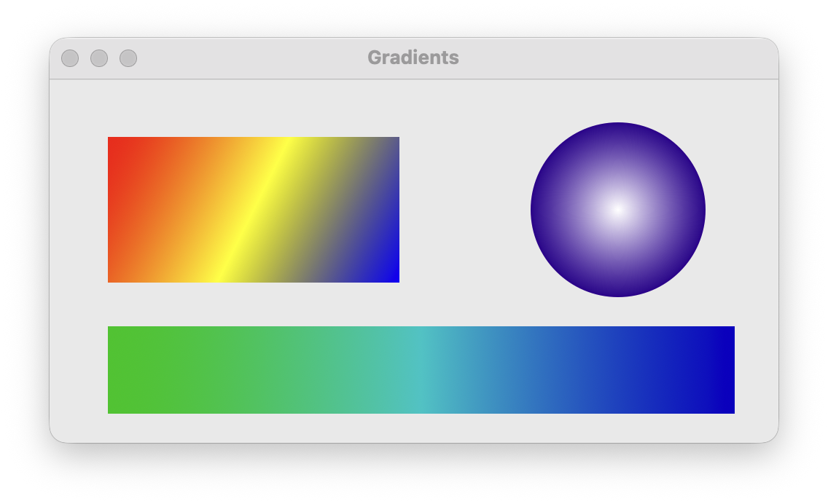Image resolution: width=828 pixels, height=504 pixels.
Task: Click the yellow minimize button
Action: (x=100, y=58)
